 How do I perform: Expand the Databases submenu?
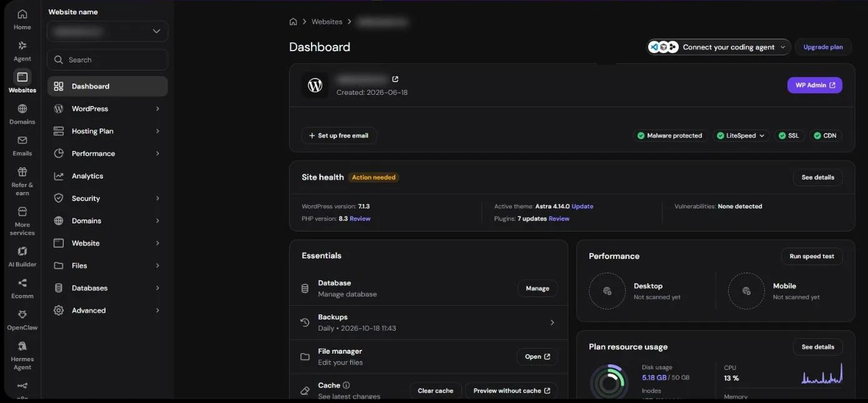[x=157, y=288]
